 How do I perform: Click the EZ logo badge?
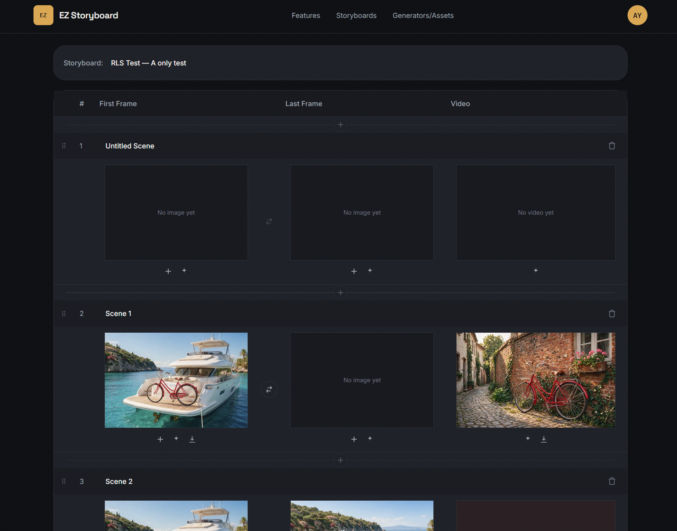[43, 15]
